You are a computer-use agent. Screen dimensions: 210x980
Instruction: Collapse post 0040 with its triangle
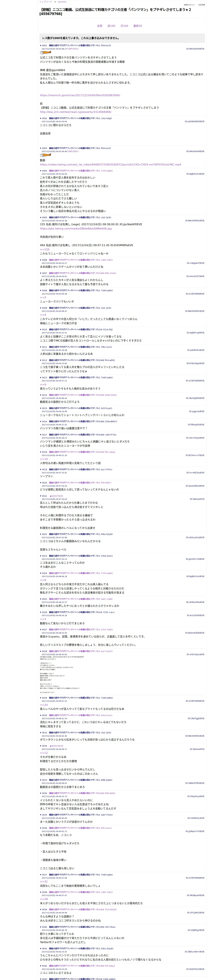(41, 927)
